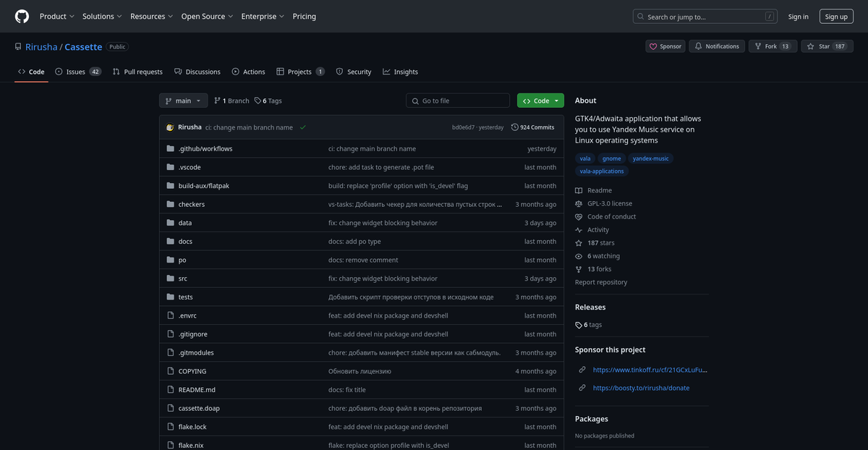Image resolution: width=868 pixels, height=450 pixels.
Task: Click the link icon beside tinkoff URL
Action: tap(582, 370)
